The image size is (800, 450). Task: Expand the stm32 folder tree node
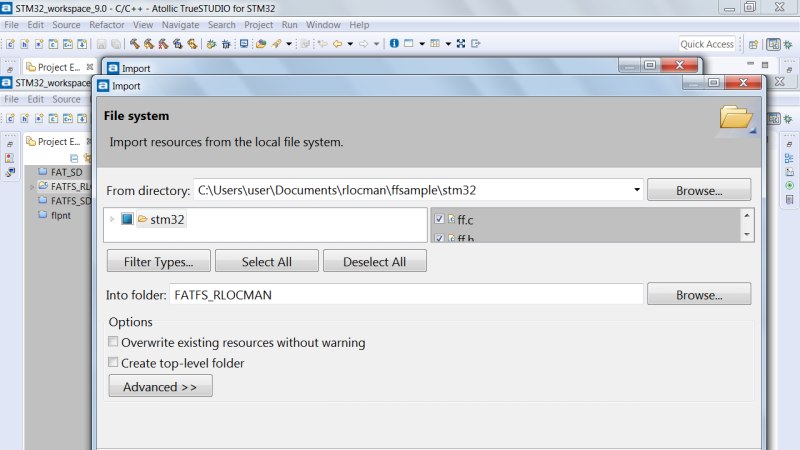pos(112,219)
